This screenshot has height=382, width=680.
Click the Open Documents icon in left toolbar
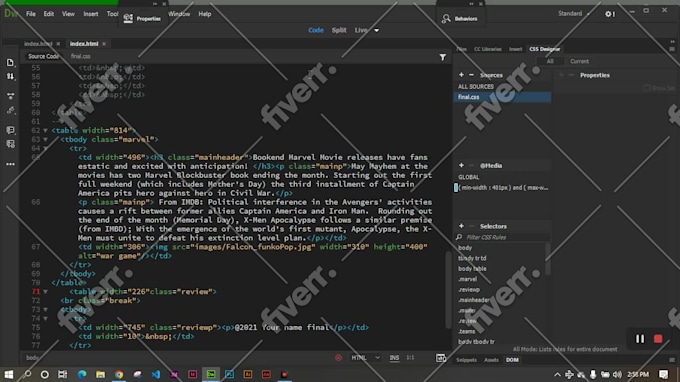pyautogui.click(x=10, y=63)
